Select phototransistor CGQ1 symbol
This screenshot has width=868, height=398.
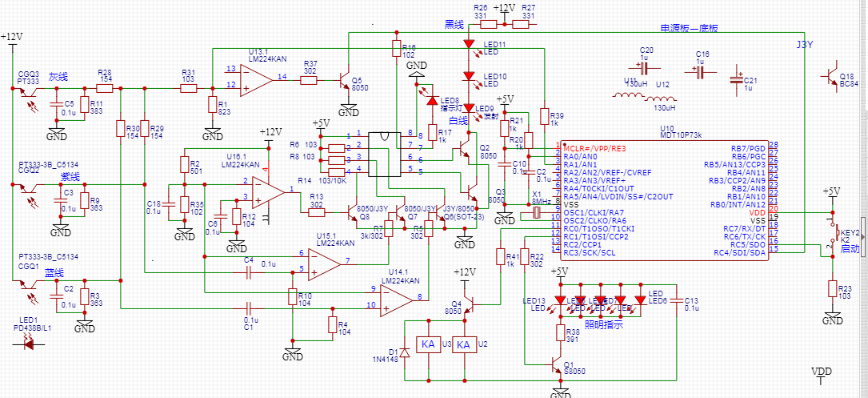pos(29,285)
